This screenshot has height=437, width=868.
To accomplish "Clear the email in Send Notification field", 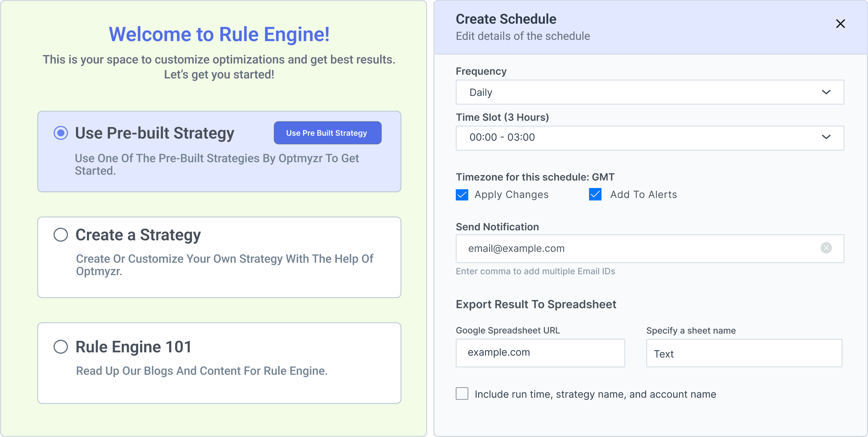I will coord(826,248).
